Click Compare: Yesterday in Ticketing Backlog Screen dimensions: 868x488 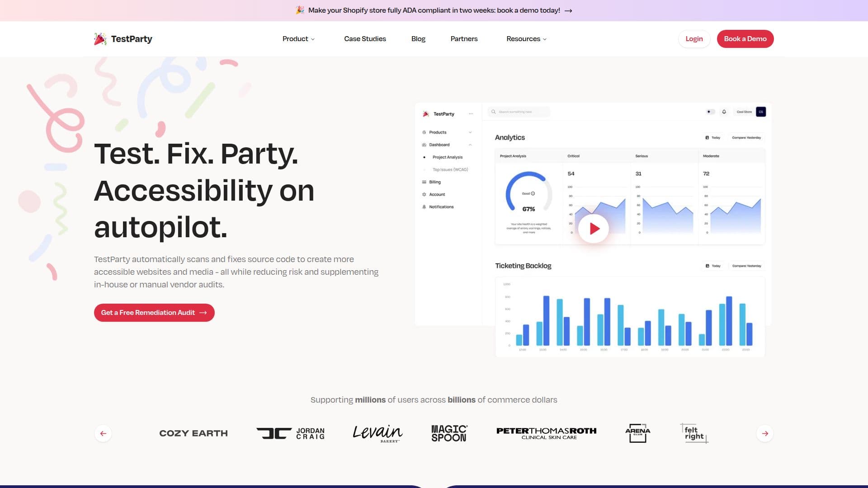click(x=747, y=266)
